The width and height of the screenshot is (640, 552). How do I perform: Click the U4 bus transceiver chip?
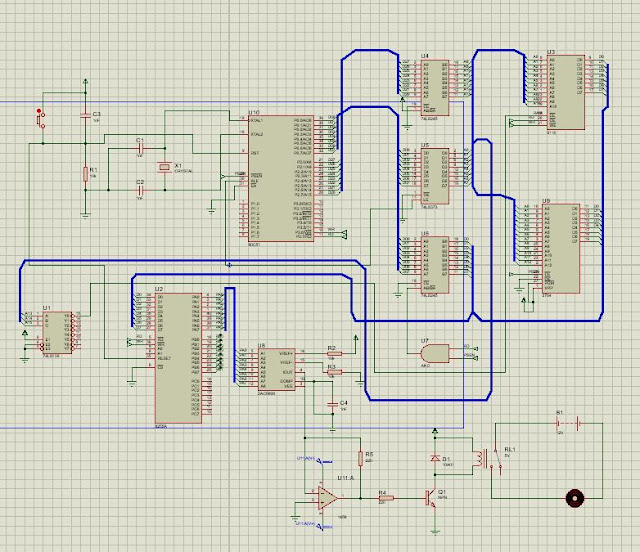[435, 88]
